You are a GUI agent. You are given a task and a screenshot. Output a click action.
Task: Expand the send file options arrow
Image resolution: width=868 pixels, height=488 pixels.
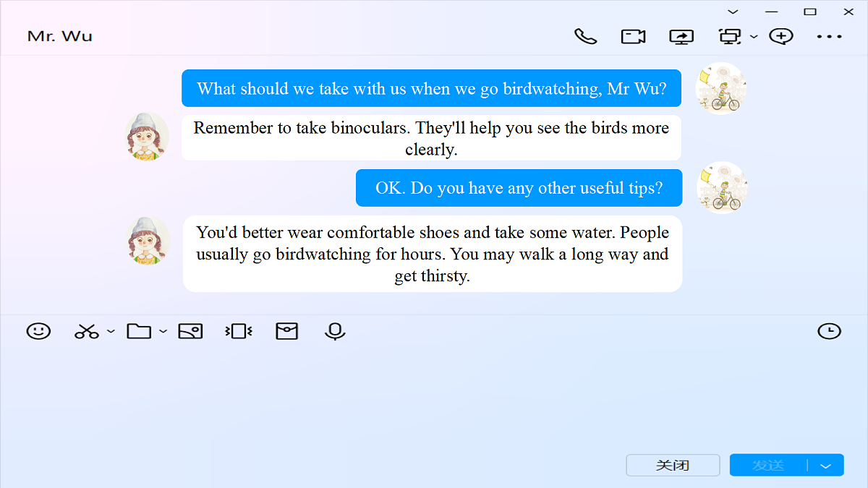(163, 332)
